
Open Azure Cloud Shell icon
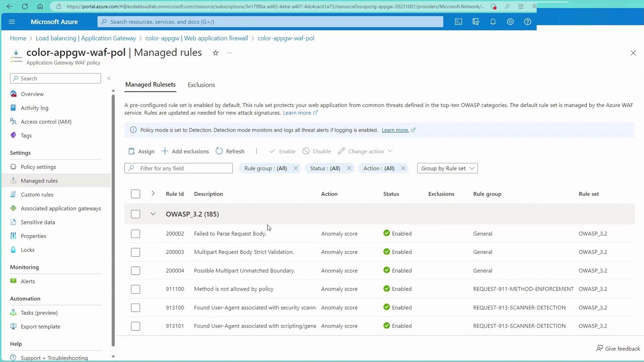pos(458,22)
